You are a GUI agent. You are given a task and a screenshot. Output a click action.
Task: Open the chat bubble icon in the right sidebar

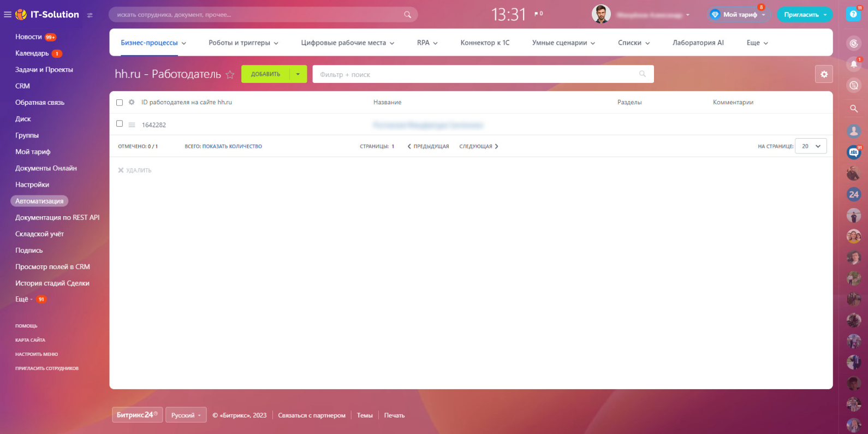tap(854, 85)
